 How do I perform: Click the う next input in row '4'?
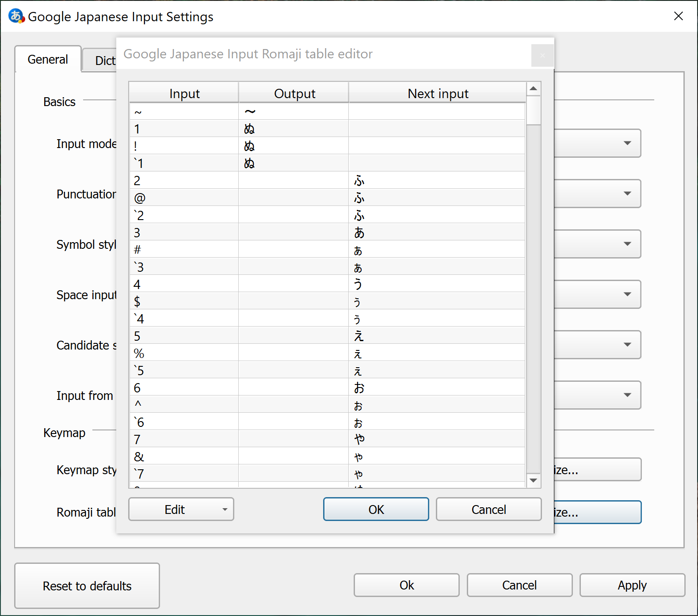[x=437, y=284]
